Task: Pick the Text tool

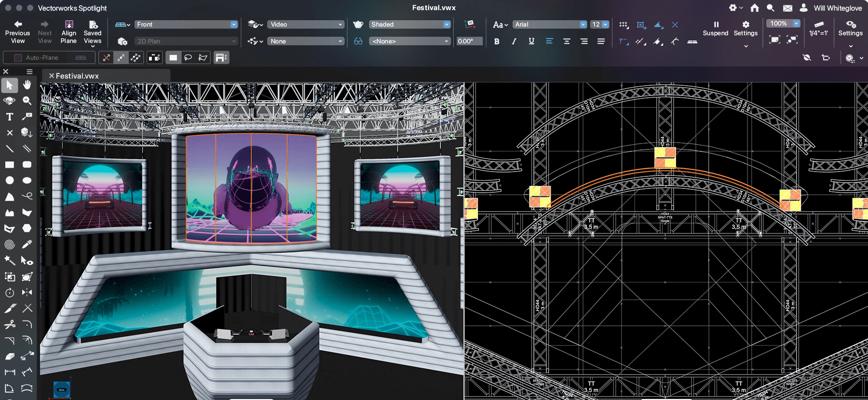Action: pyautogui.click(x=10, y=117)
